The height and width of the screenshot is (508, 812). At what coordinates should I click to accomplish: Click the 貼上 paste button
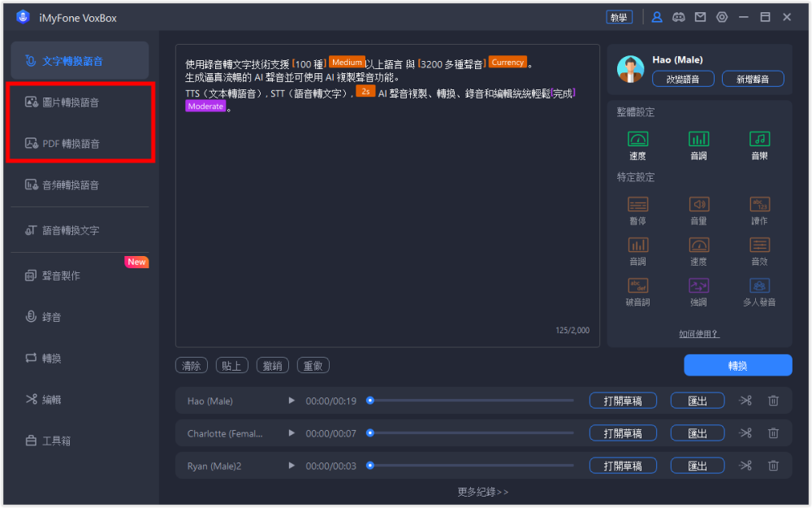tap(231, 366)
